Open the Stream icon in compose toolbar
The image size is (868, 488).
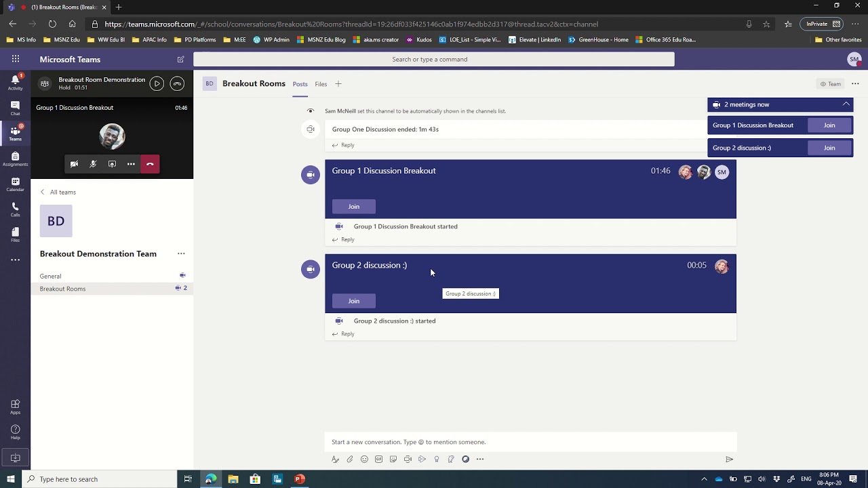pyautogui.click(x=422, y=460)
